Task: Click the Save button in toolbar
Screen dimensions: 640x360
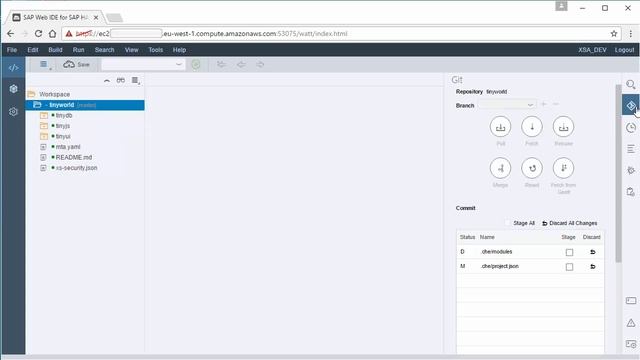Action: tap(76, 64)
